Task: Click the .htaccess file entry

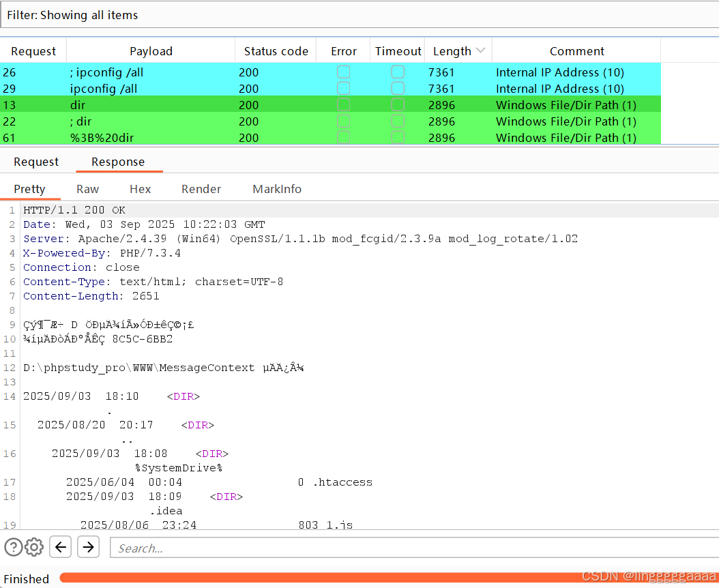Action: (x=343, y=482)
